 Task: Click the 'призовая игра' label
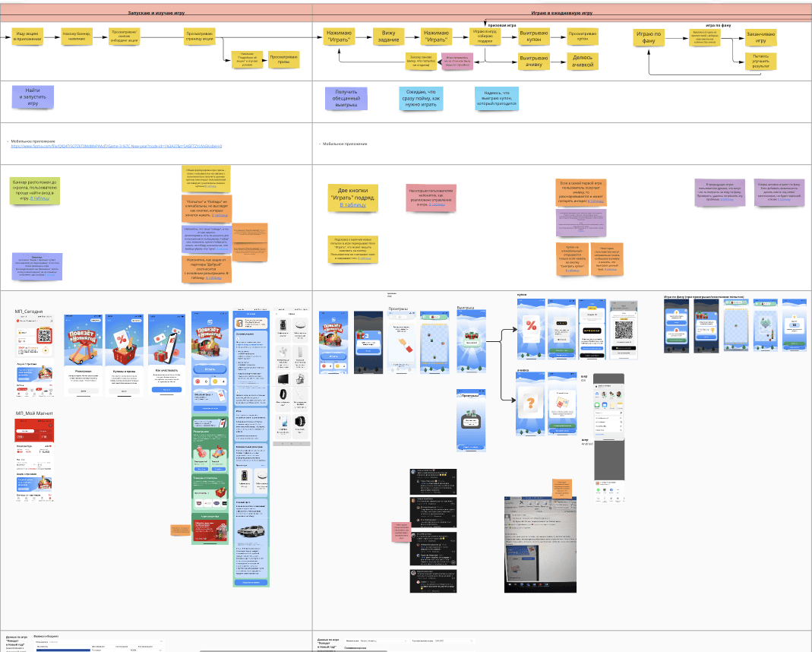point(502,25)
